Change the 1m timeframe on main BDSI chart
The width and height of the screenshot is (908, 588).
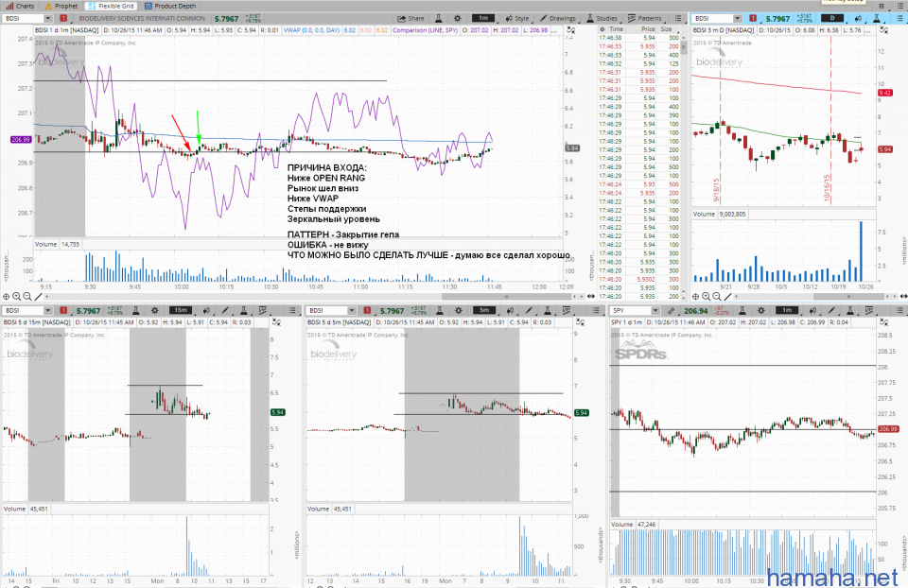483,19
